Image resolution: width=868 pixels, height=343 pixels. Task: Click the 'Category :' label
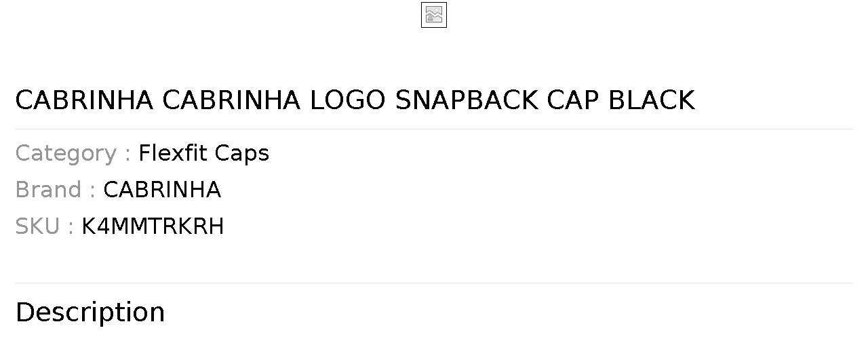[73, 153]
